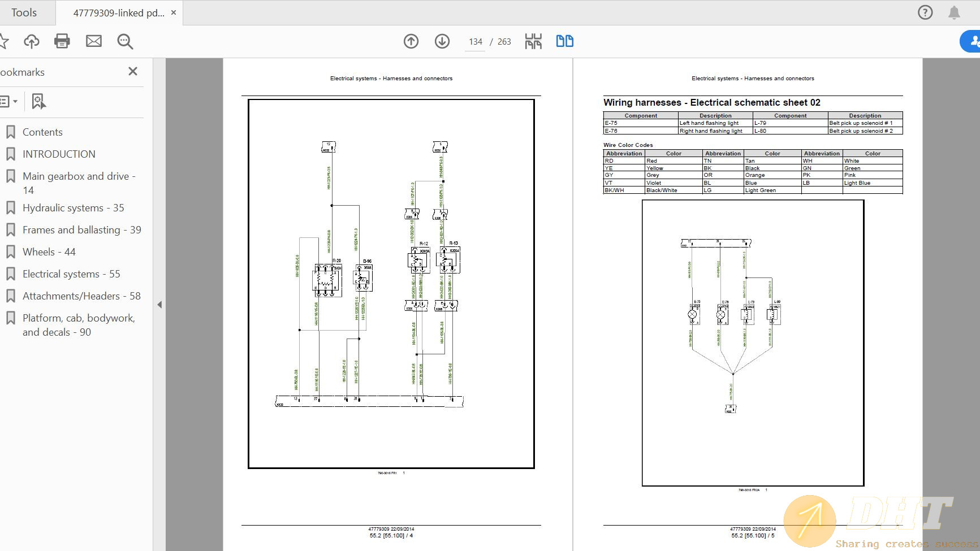Viewport: 980px width, 551px height.
Task: Click find current bookmark icon
Action: (38, 102)
